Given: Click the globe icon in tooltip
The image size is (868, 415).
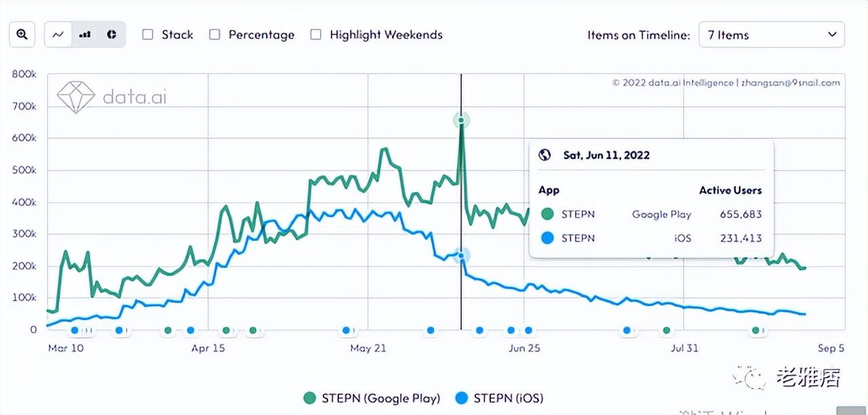Looking at the screenshot, I should pos(545,155).
